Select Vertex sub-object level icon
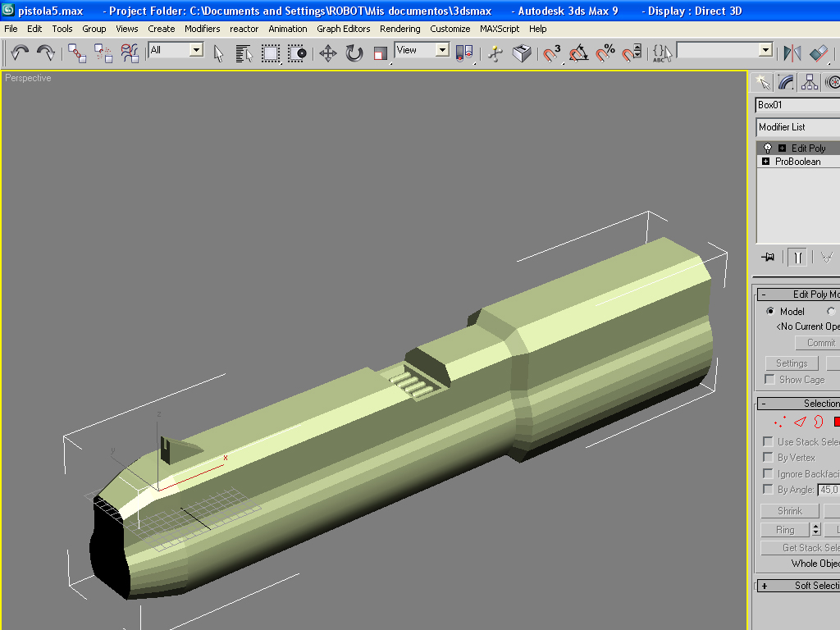 coord(779,422)
